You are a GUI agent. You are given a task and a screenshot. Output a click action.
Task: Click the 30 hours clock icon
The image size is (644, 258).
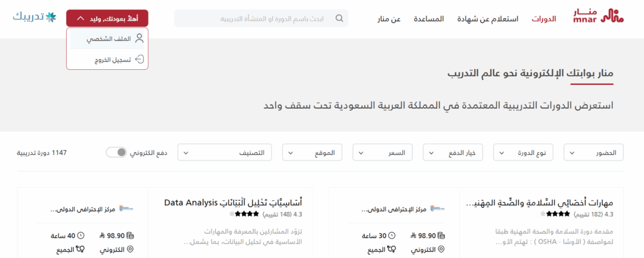coord(392,236)
